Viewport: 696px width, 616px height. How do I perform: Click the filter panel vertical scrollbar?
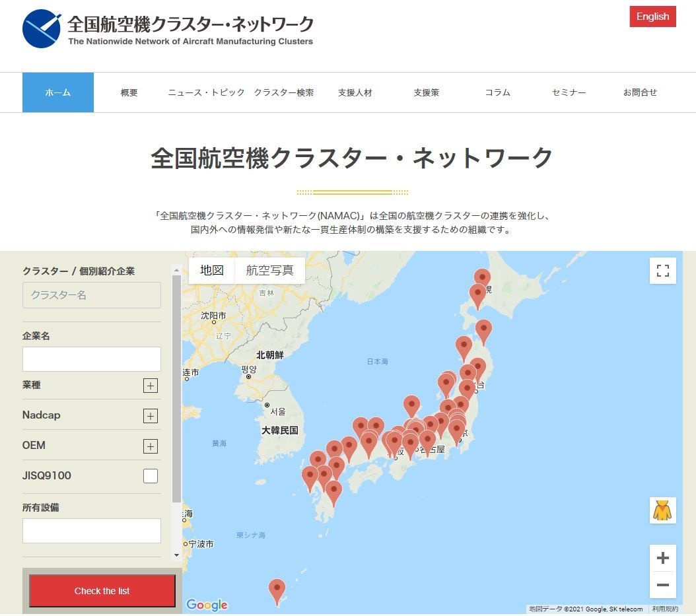click(176, 390)
